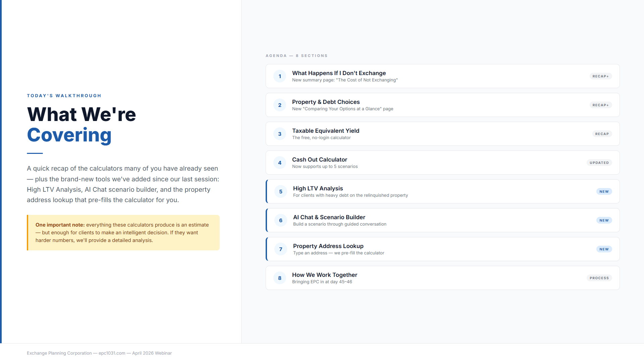Click the 'One important note:' bold text
This screenshot has height=362, width=644.
[x=60, y=225]
